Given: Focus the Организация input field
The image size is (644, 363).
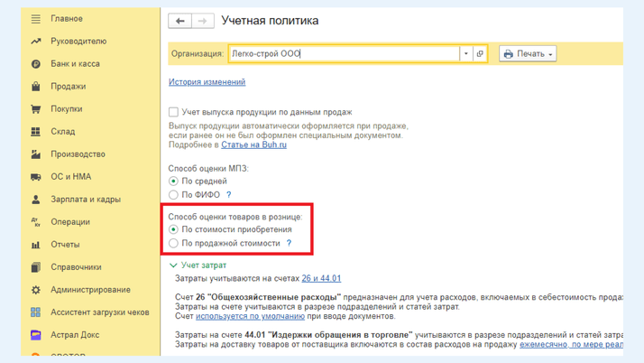Looking at the screenshot, I should coord(345,53).
